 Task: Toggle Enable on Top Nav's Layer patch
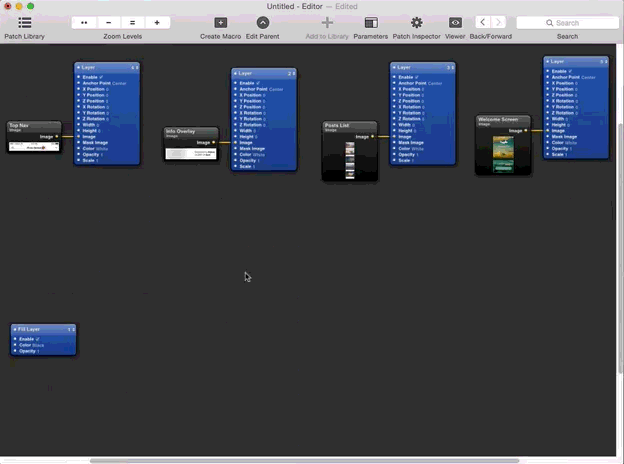(x=101, y=77)
